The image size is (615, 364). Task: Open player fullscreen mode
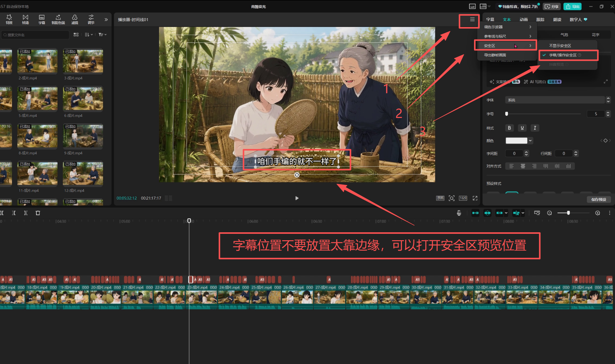pyautogui.click(x=475, y=198)
